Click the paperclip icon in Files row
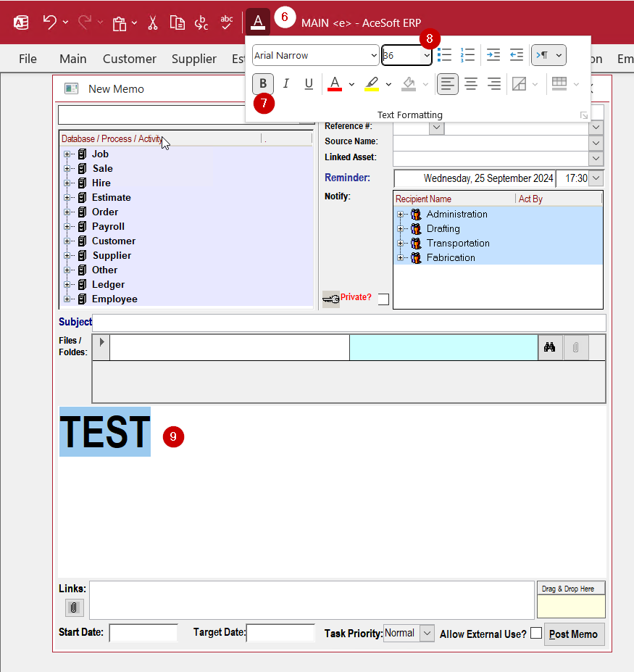Image resolution: width=634 pixels, height=672 pixels. (575, 347)
